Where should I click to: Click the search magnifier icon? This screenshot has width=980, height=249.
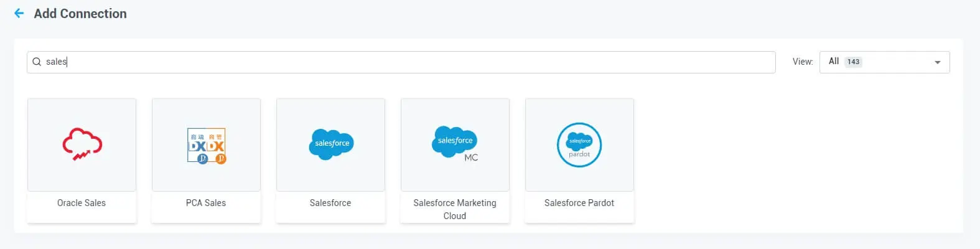point(37,62)
